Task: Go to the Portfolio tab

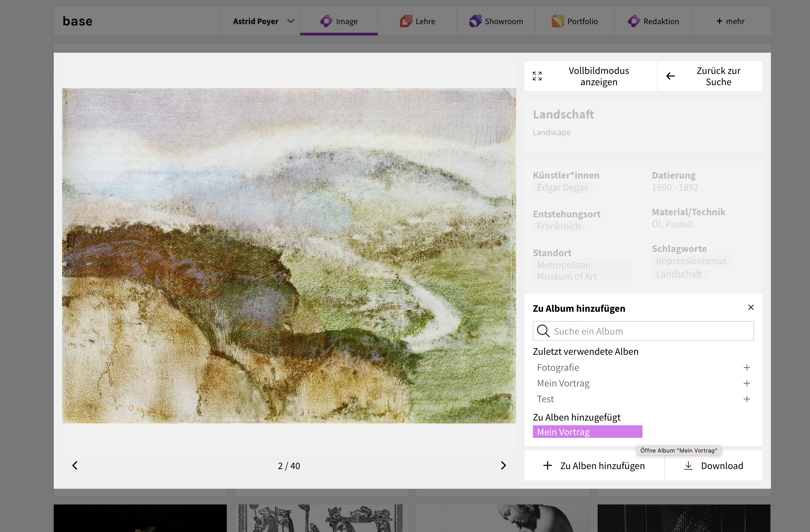Action: click(x=575, y=21)
